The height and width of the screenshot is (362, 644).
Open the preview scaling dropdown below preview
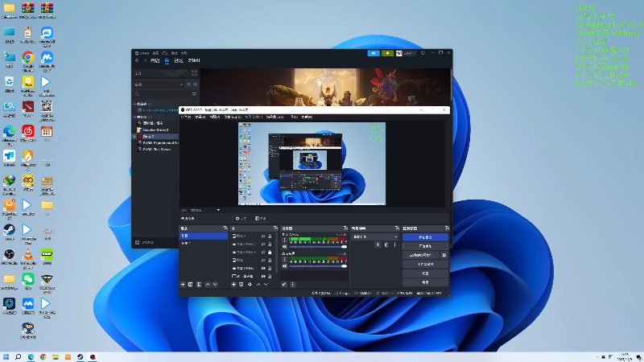200,211
